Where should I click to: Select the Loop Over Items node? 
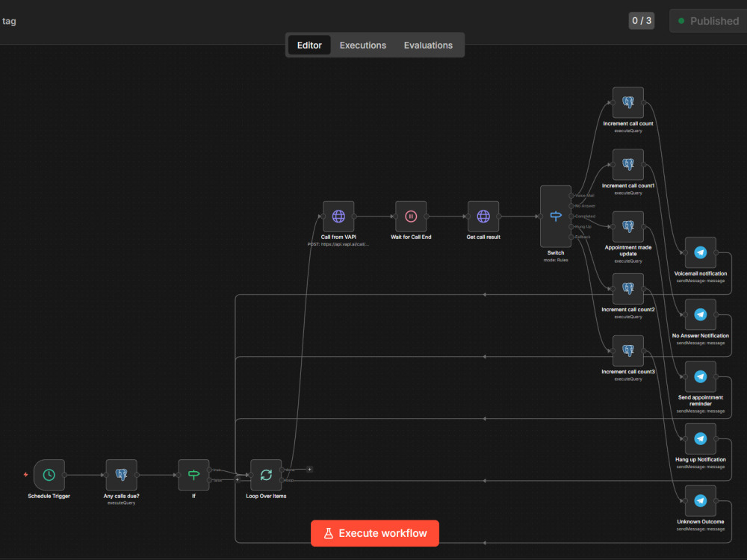click(266, 475)
